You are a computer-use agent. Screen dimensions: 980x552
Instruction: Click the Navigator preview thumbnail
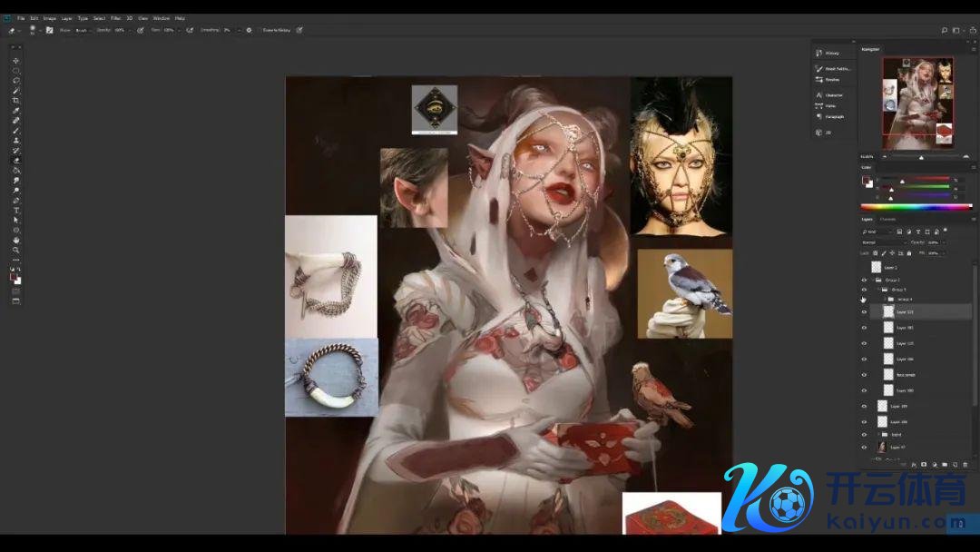coord(917,103)
